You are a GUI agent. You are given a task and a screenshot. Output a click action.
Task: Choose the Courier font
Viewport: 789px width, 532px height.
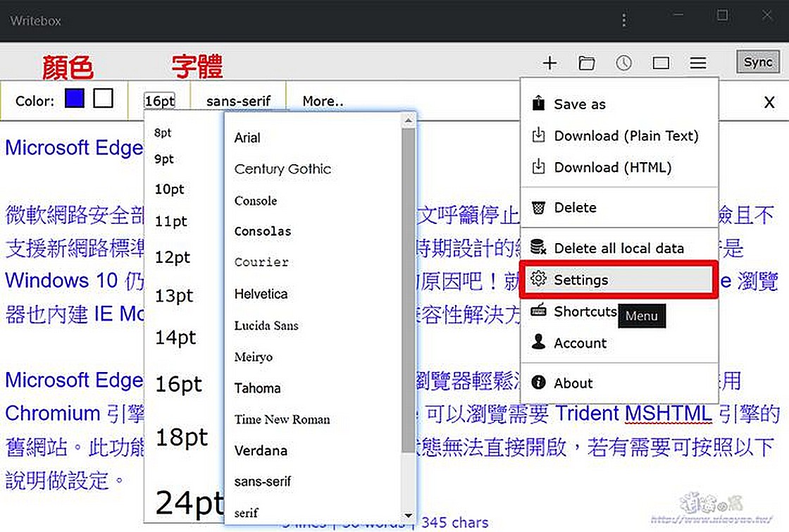coord(261,262)
